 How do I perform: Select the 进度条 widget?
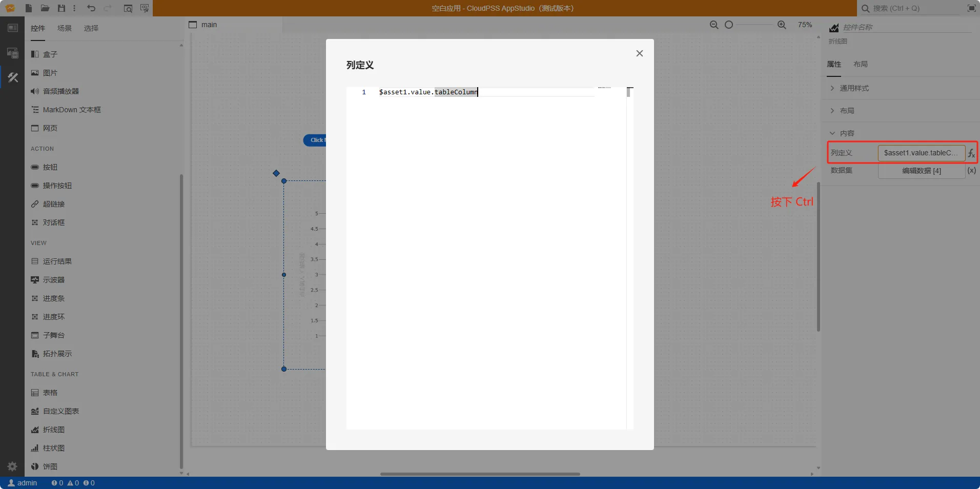coord(48,298)
